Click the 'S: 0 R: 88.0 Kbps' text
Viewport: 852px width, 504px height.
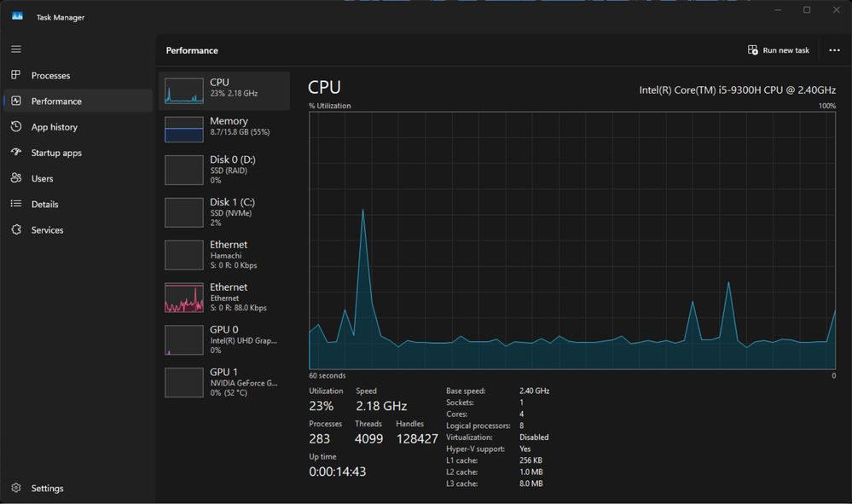point(238,308)
